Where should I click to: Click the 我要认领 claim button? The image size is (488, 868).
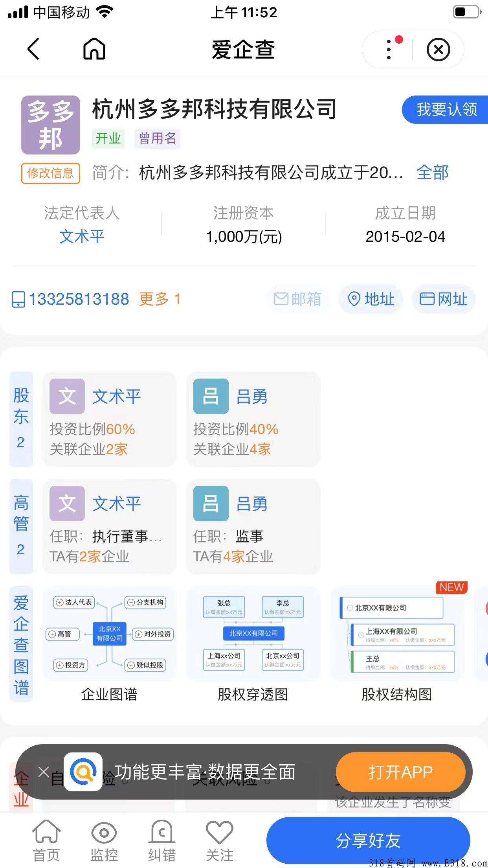[x=445, y=109]
